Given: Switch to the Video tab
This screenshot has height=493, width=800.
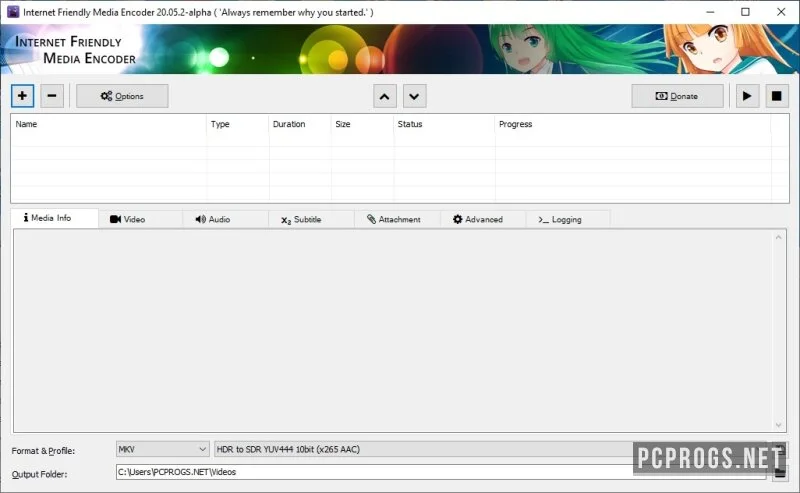Looking at the screenshot, I should pyautogui.click(x=140, y=219).
